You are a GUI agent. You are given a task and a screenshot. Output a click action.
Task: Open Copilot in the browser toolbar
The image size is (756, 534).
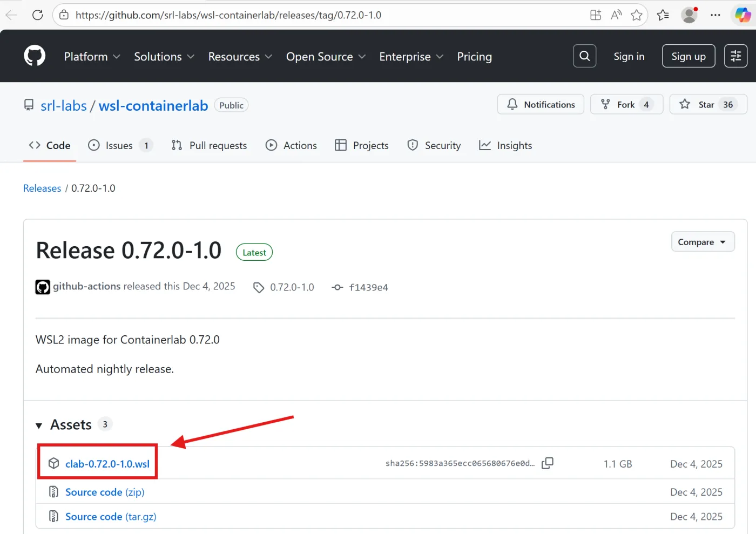pyautogui.click(x=743, y=15)
